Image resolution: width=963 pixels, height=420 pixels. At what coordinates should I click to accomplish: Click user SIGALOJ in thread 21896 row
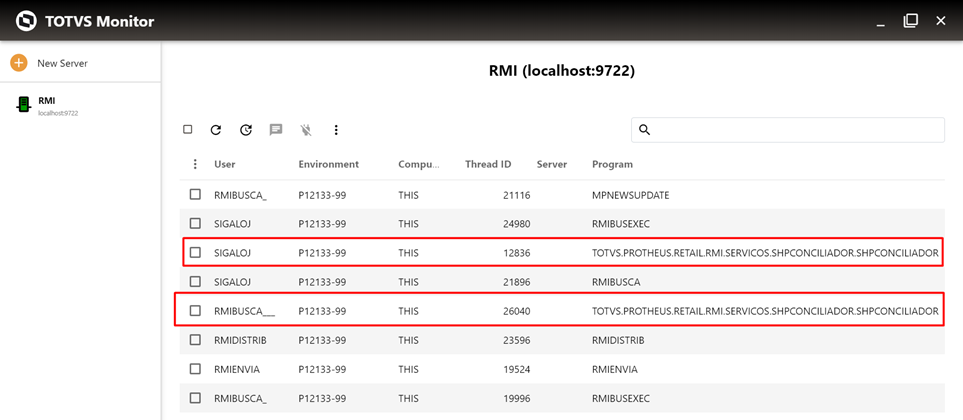(x=233, y=282)
